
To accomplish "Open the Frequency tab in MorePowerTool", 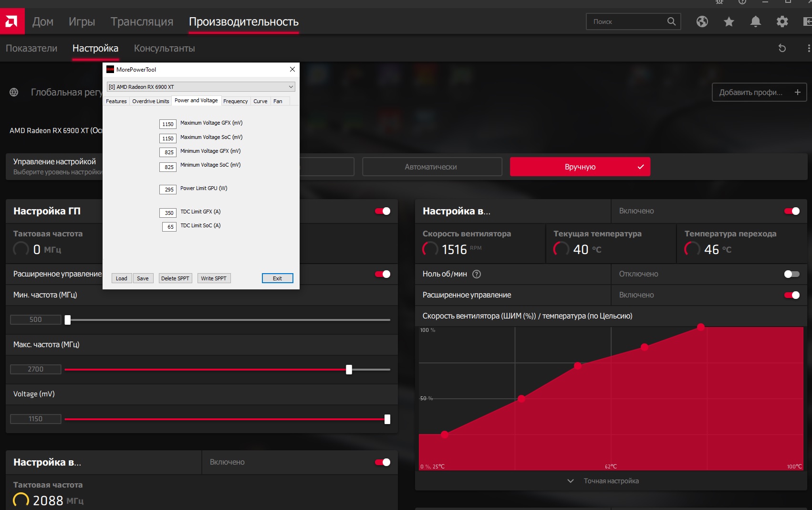I will (236, 101).
